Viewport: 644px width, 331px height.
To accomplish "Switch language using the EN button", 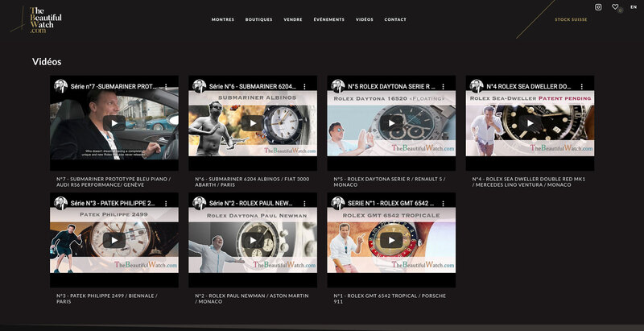I will 634,7.
